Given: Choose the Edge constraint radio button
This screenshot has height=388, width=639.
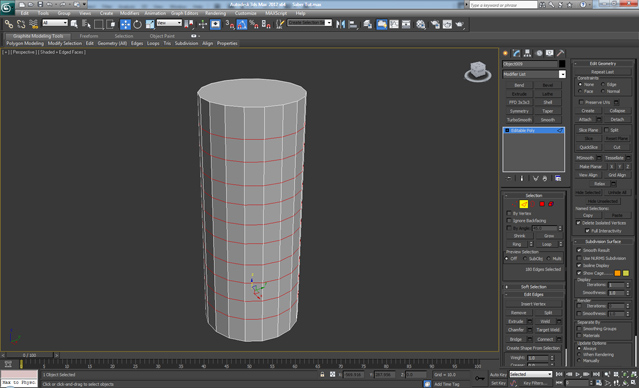Looking at the screenshot, I should 603,85.
